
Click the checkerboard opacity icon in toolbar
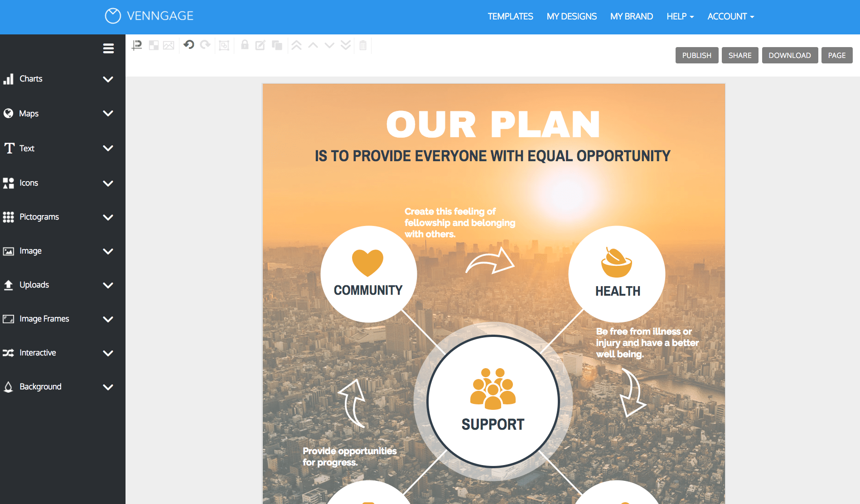[x=154, y=45]
